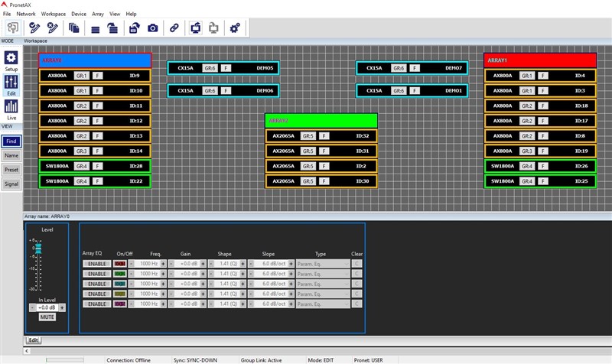Click the PronetAX logo in title bar
612x364 pixels.
pos(4,5)
